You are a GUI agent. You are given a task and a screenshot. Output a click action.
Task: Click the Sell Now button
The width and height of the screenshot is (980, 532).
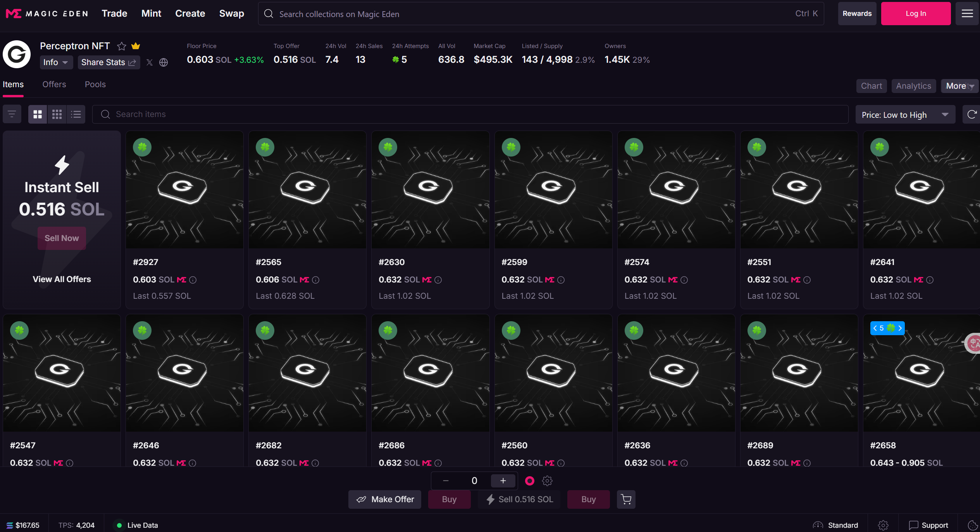(x=62, y=238)
